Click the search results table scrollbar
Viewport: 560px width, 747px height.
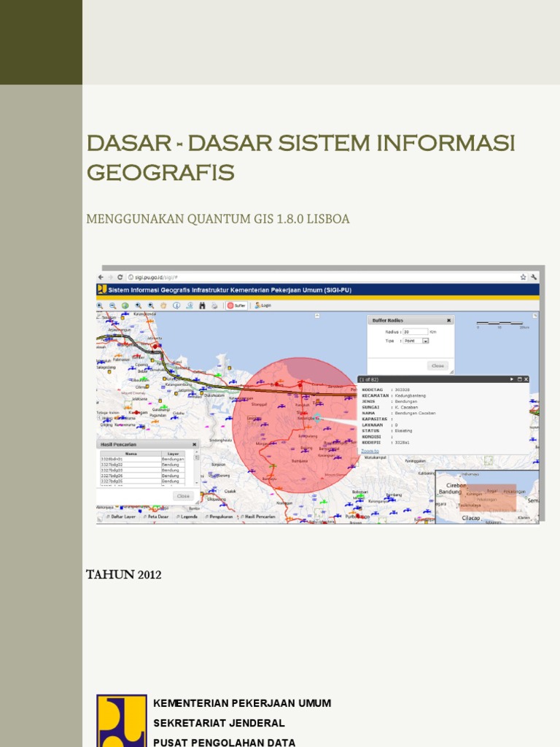point(196,468)
